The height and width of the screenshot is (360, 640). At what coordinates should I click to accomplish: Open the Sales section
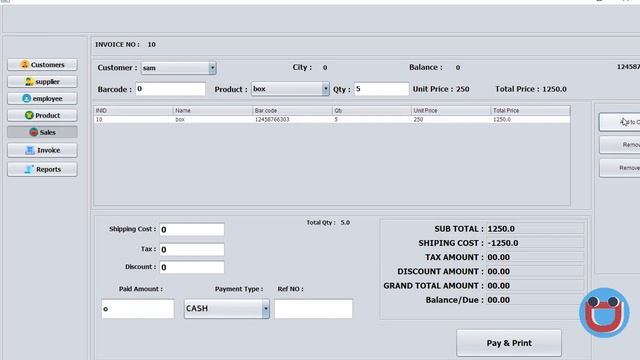pos(42,132)
